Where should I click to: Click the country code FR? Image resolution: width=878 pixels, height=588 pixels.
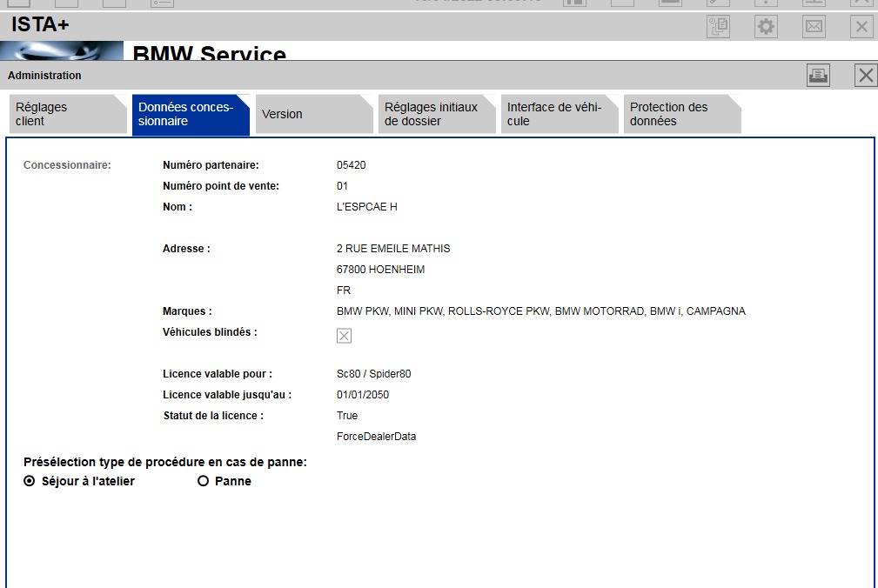[x=344, y=291]
